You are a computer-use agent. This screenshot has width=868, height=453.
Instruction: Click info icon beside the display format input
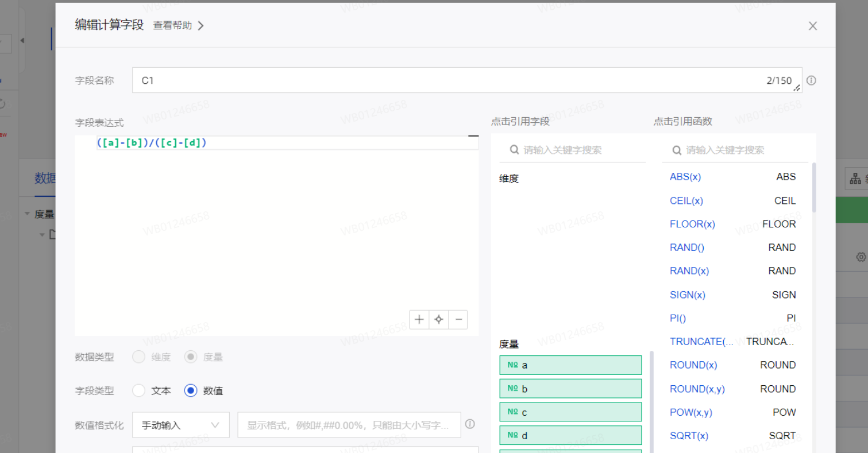(x=470, y=424)
